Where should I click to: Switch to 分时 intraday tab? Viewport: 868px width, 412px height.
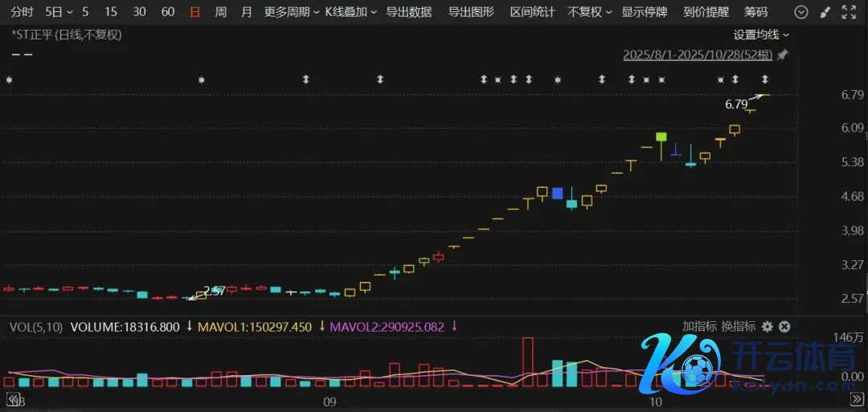click(x=22, y=12)
